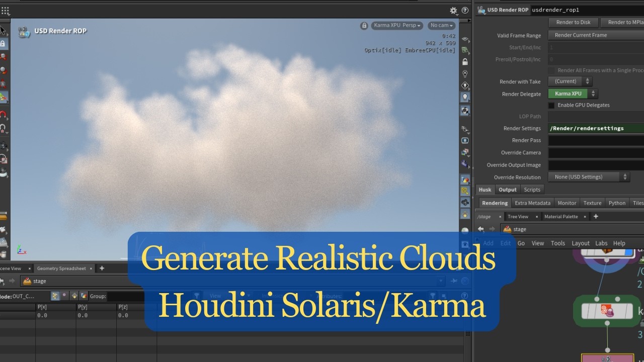Screen dimensions: 644x362
Task: Select the Texture sub-tab
Action: coord(592,203)
